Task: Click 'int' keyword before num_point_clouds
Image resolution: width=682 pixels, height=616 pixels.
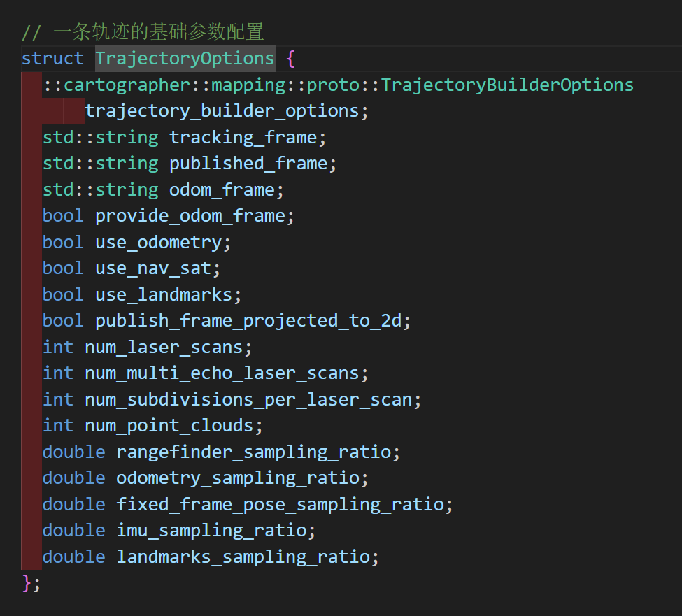Action: [x=58, y=426]
